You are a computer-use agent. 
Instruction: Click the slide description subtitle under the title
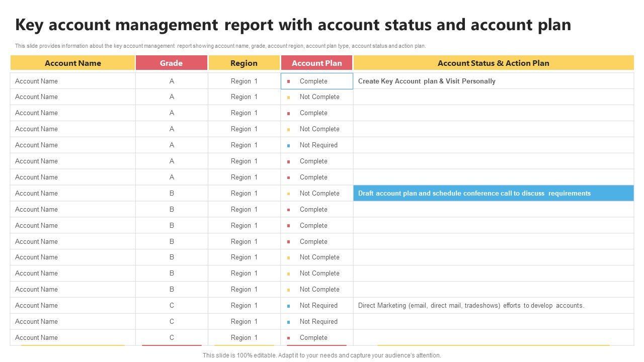pos(220,46)
